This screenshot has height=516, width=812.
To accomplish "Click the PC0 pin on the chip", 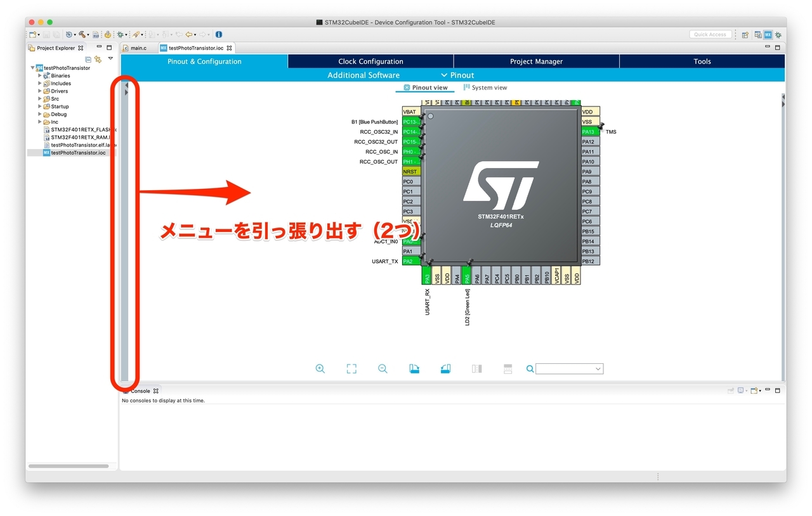I will (x=411, y=181).
